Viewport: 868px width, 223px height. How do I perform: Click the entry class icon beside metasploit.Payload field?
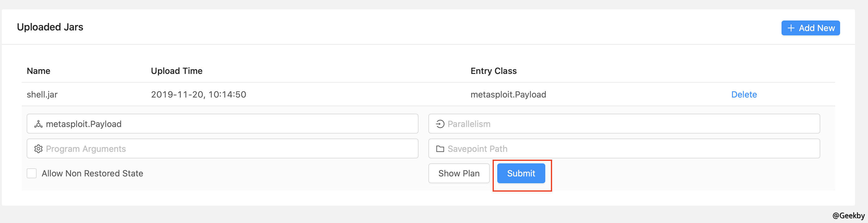coord(38,124)
